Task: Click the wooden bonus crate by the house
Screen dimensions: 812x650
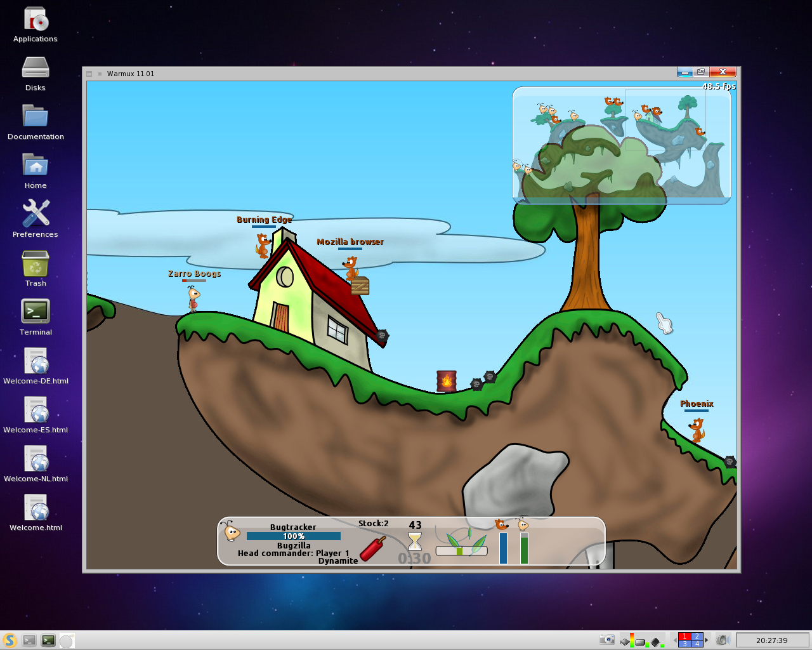Action: pos(360,286)
